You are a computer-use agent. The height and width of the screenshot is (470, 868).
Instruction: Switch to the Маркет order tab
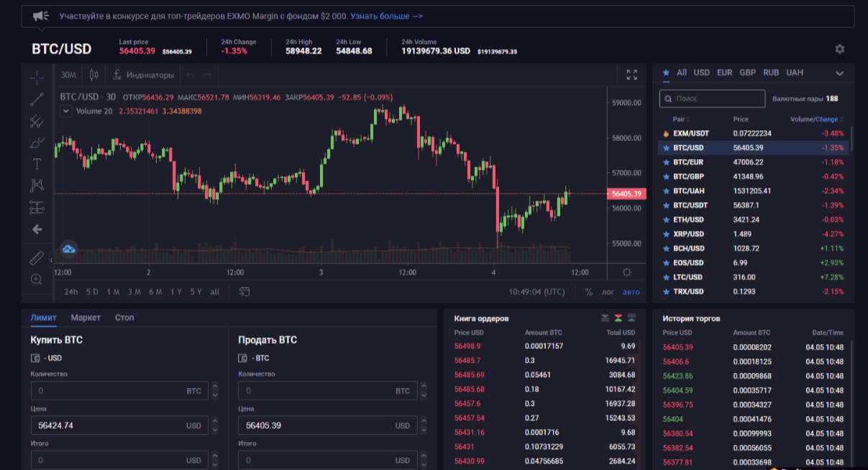86,317
